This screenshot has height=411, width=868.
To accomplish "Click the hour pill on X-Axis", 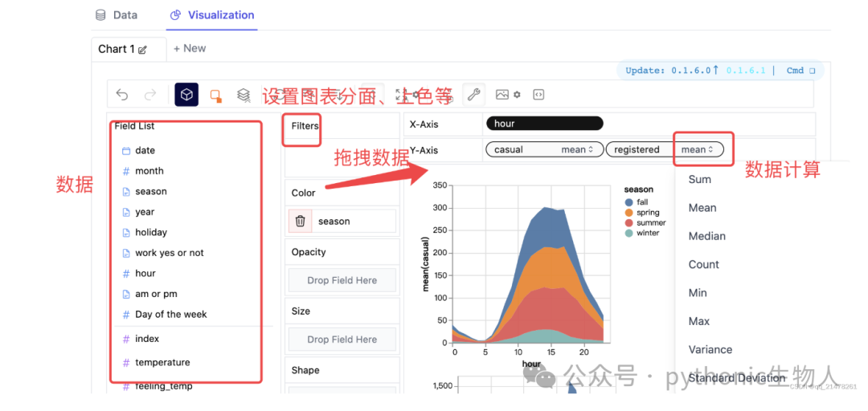I will pyautogui.click(x=545, y=124).
